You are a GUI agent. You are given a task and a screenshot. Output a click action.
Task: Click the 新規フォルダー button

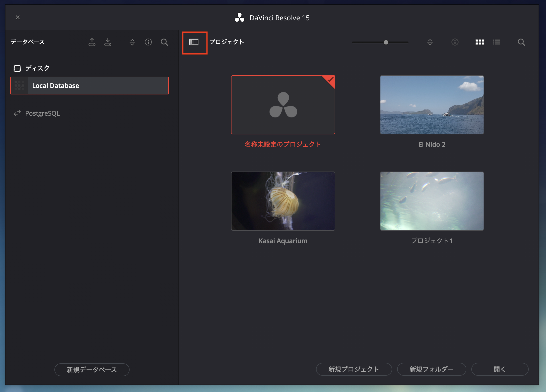(x=432, y=369)
